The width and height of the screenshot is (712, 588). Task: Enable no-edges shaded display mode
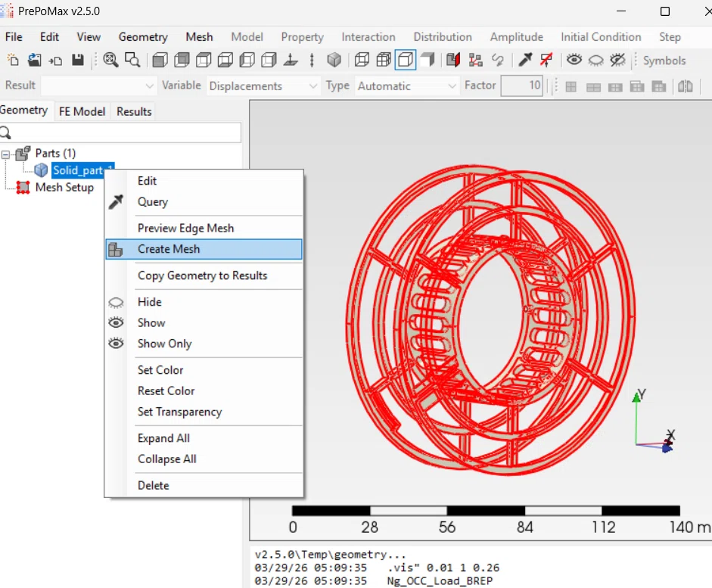(x=428, y=60)
